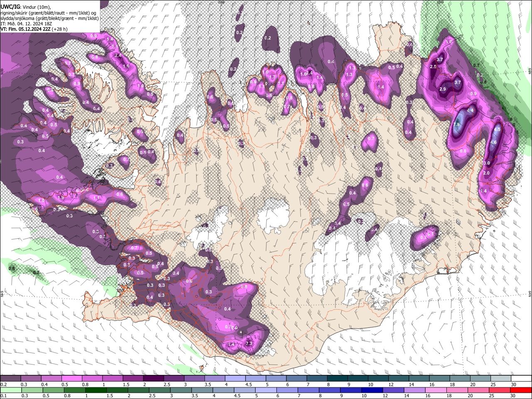Image resolution: width=532 pixels, height=399 pixels.
Task: Click the medium green 0.5 rain legend swatch
Action: tap(53, 390)
